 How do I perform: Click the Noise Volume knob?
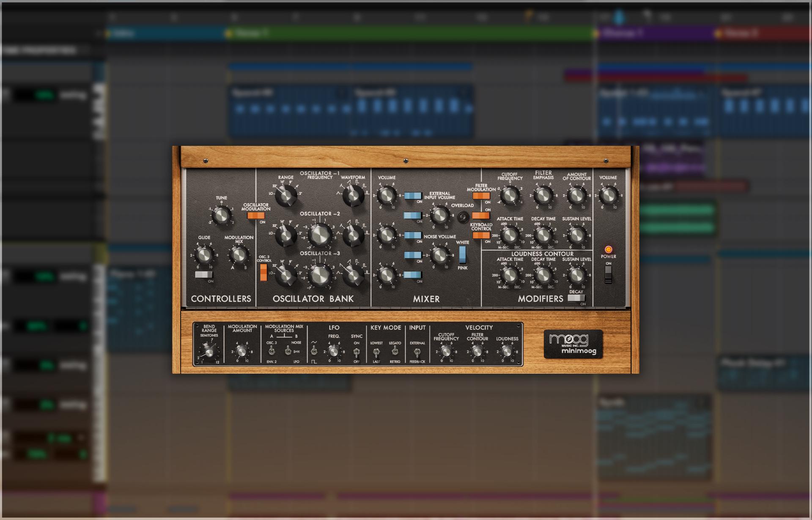point(439,255)
